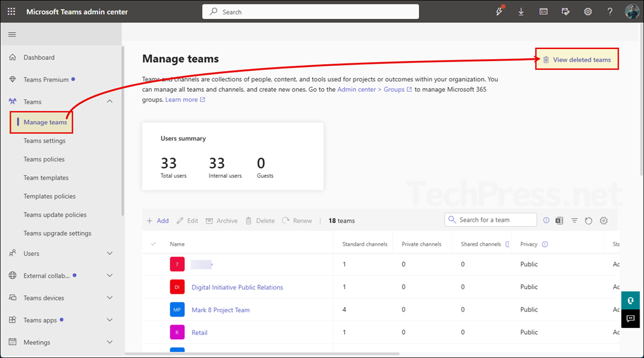Expand the Meetings section chevron
The width and height of the screenshot is (644, 358).
point(109,342)
